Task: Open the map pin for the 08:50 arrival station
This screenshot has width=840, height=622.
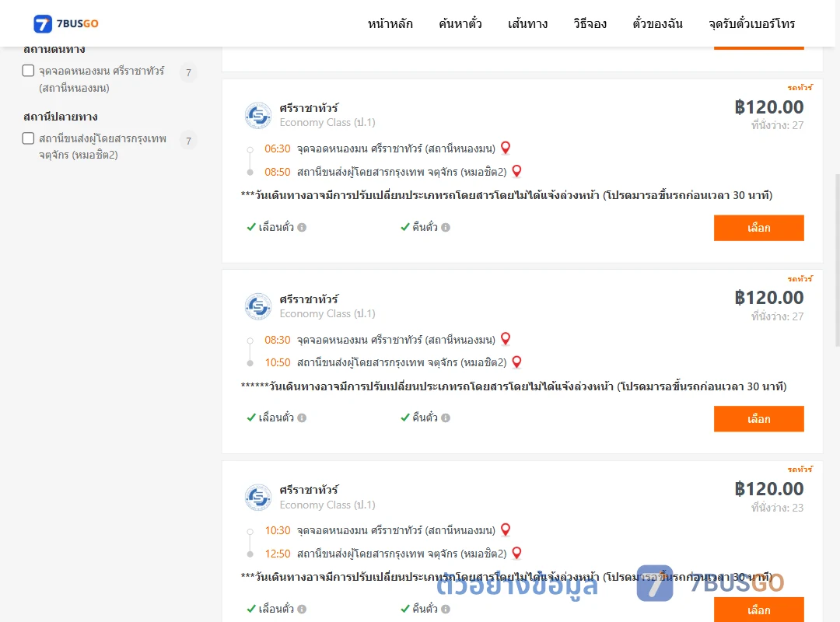Action: [x=516, y=171]
